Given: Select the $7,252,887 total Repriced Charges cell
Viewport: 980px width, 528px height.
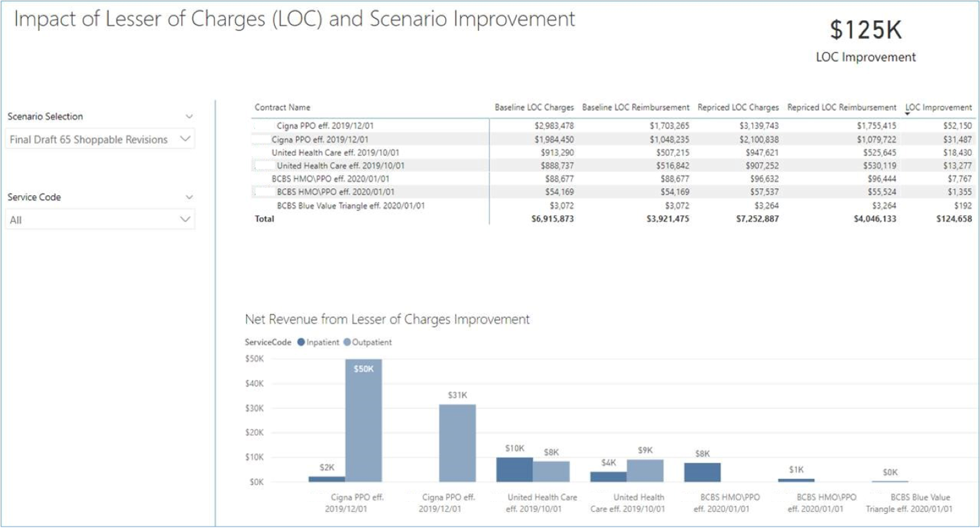Looking at the screenshot, I should [x=757, y=219].
